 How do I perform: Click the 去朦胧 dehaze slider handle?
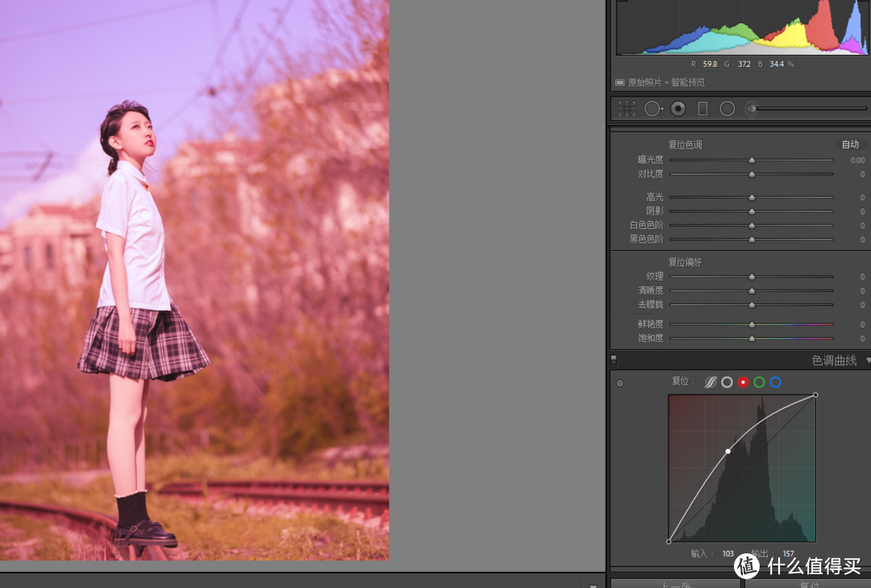(x=752, y=305)
